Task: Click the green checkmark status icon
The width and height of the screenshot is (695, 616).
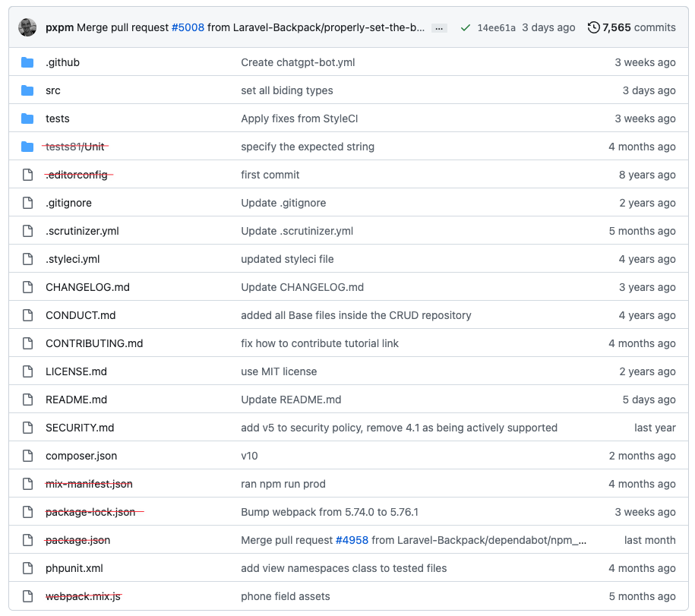Action: [x=466, y=27]
